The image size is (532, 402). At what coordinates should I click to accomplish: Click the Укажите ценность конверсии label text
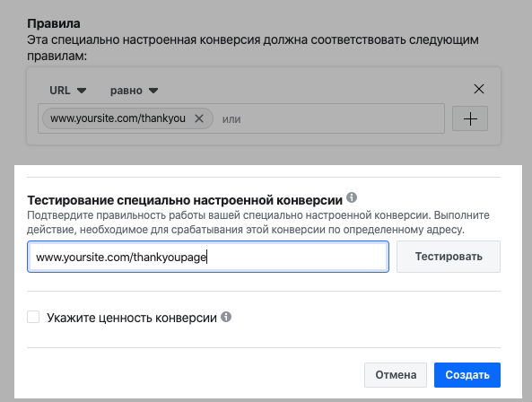[x=132, y=318]
